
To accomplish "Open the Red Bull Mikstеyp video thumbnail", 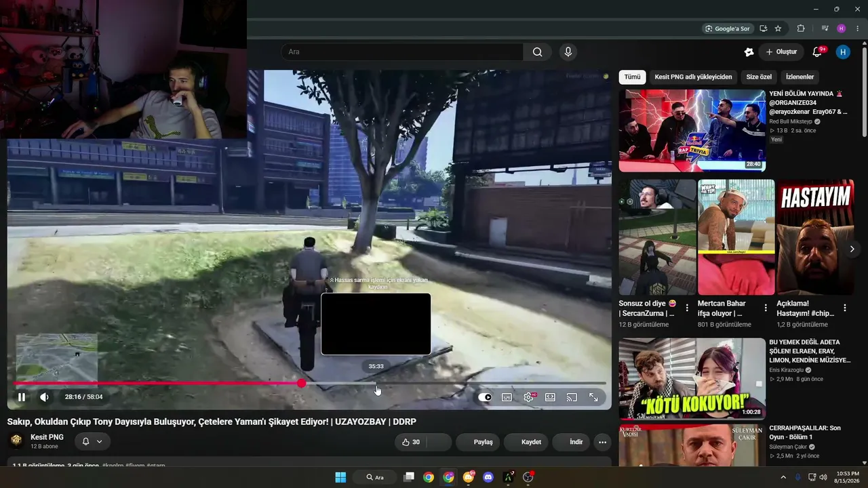I will [692, 131].
